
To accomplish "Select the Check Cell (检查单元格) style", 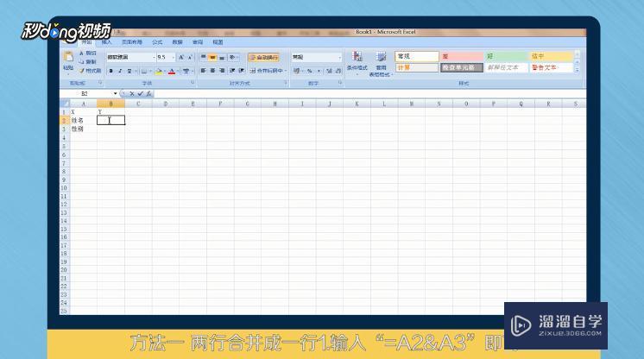I will (x=462, y=67).
